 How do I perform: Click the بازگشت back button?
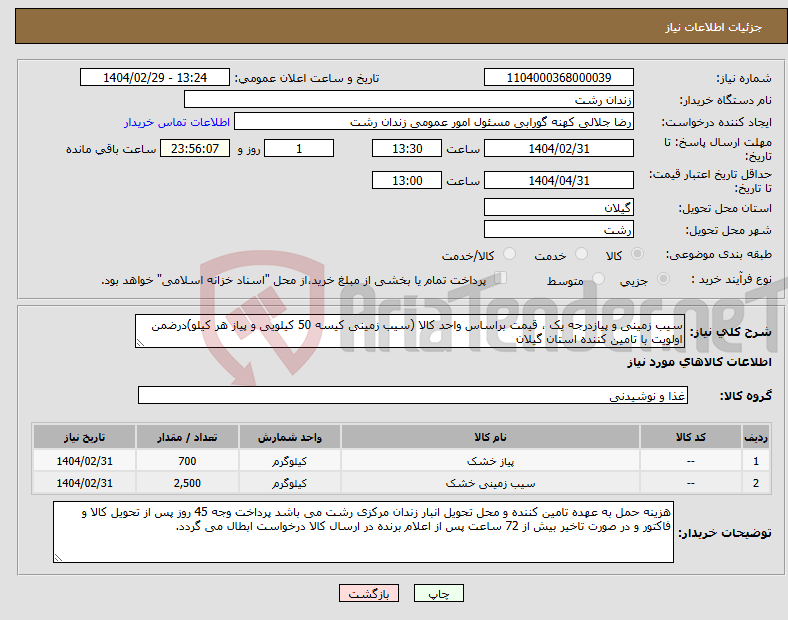coord(369,593)
